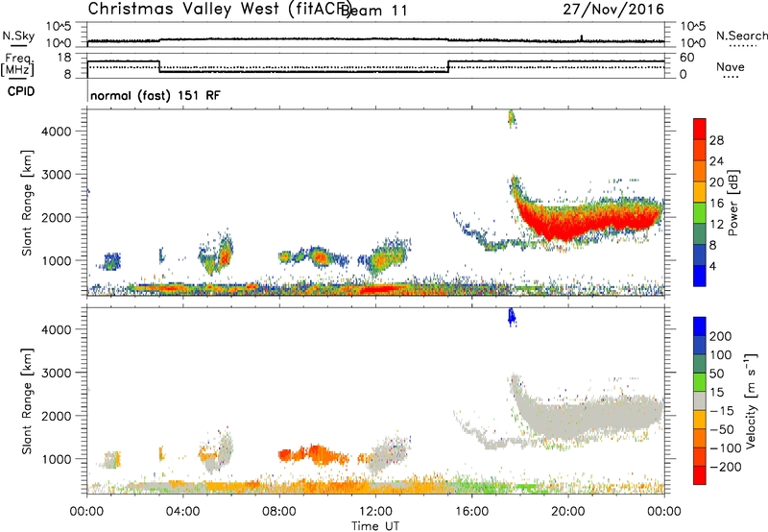Click the 'Time UT' axis label
768x532 pixels.
click(375, 526)
